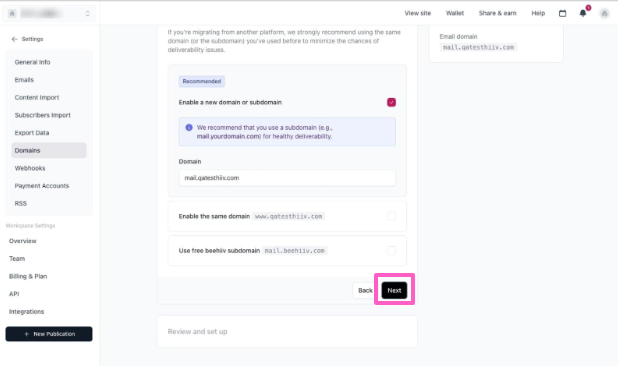Open workspace Overview
The height and width of the screenshot is (366, 618).
pyautogui.click(x=22, y=241)
